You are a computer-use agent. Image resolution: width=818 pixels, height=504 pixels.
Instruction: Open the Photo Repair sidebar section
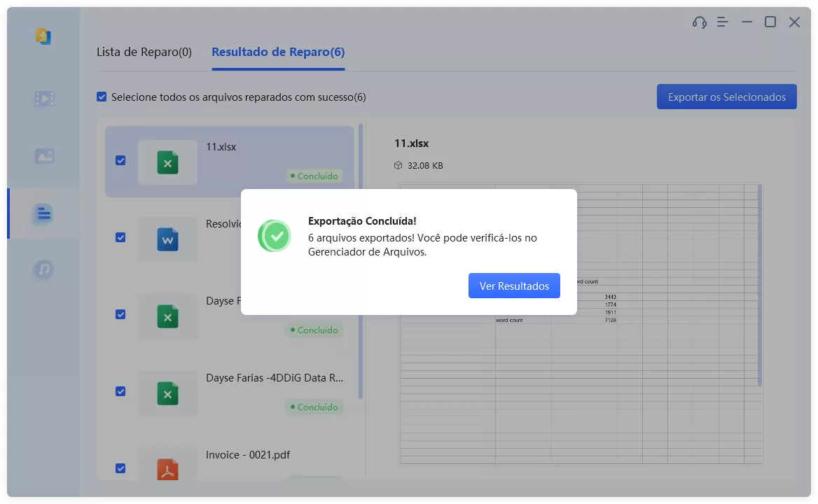coord(44,155)
